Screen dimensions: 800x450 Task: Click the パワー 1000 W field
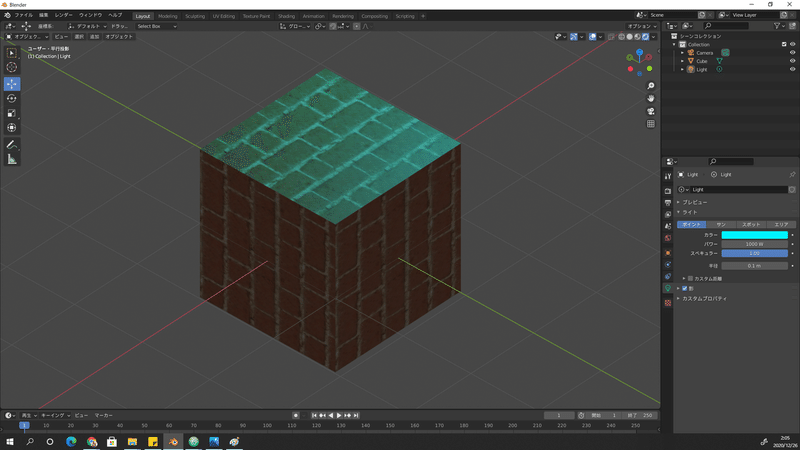pos(755,244)
